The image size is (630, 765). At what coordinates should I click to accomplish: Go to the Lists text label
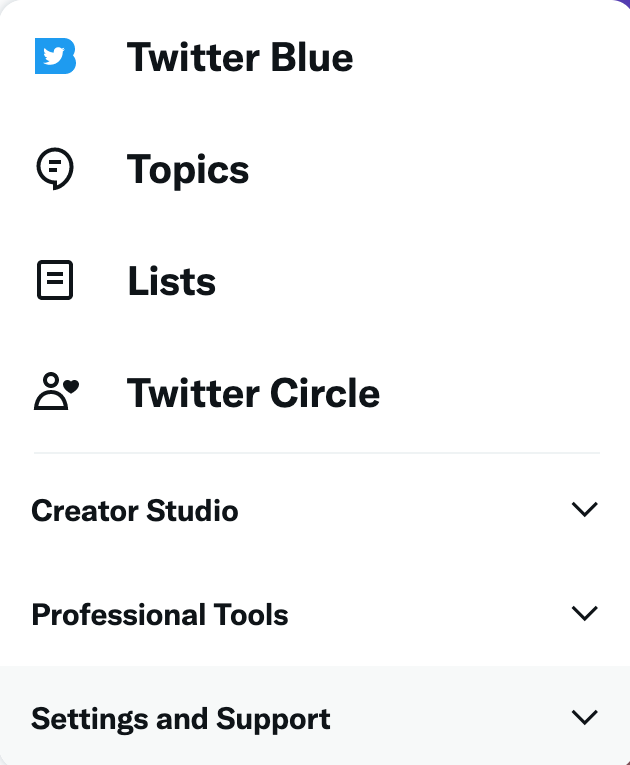pos(171,281)
